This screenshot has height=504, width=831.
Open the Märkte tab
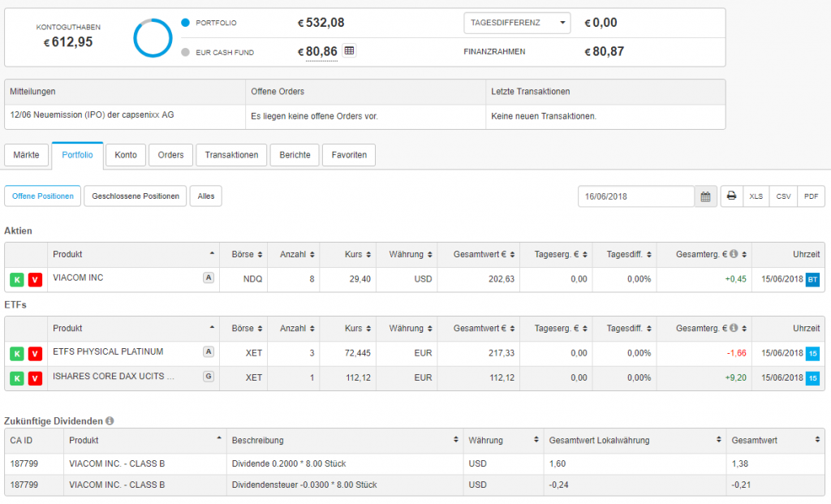click(26, 155)
